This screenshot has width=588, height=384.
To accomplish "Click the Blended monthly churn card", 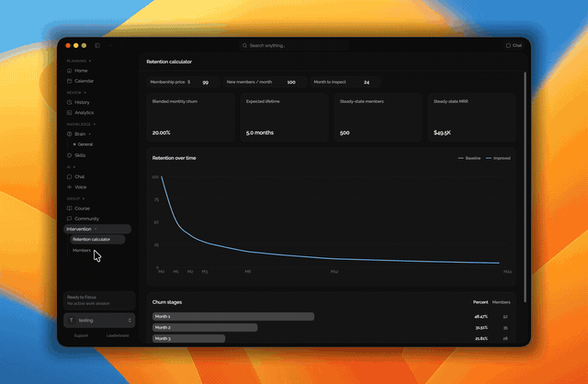I will [x=190, y=118].
